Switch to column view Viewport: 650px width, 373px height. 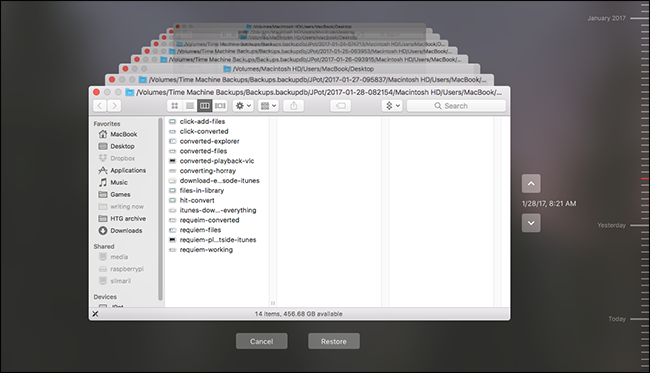[205, 106]
